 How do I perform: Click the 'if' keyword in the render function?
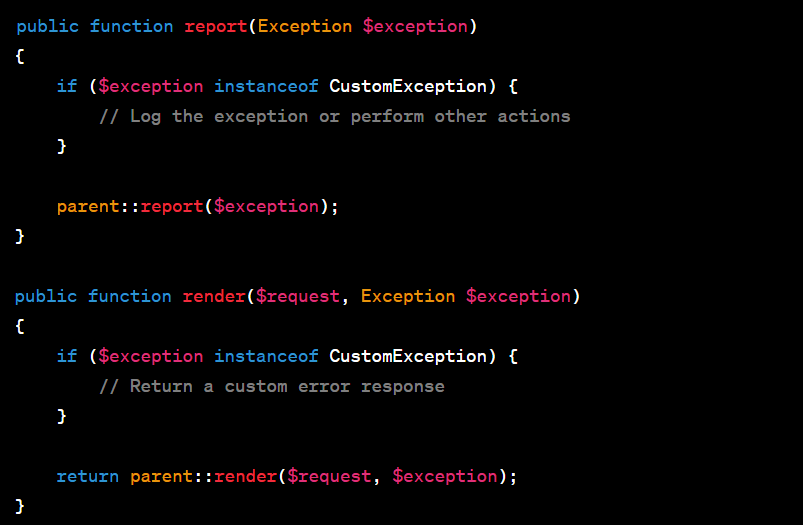(67, 356)
